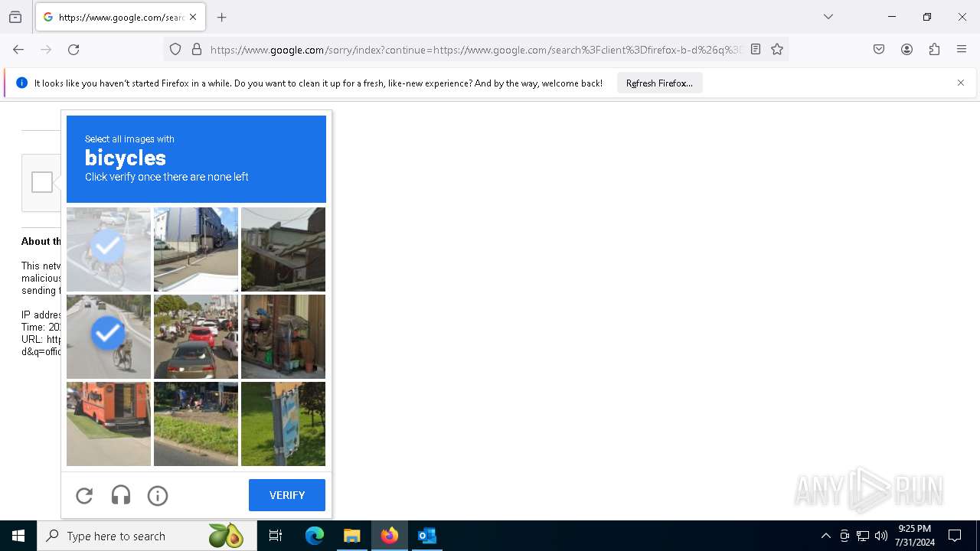Viewport: 980px width, 551px height.
Task: Select the traffic jam cars image tile
Action: point(196,337)
